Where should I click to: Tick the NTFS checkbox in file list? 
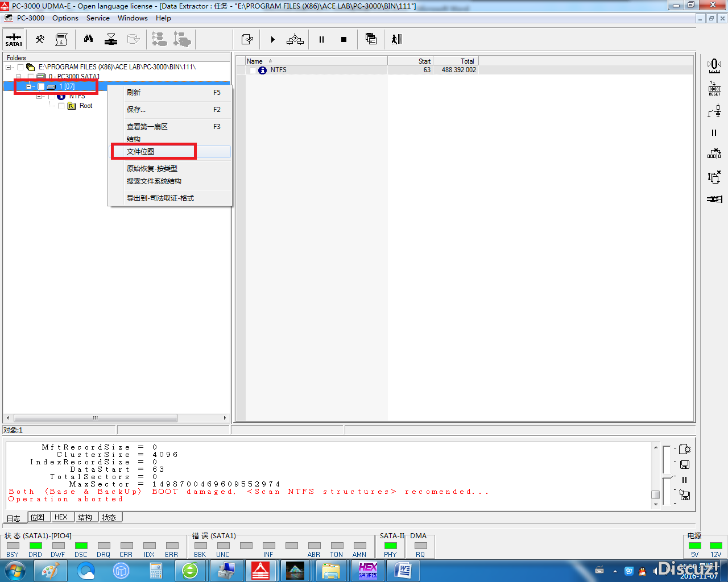(253, 70)
